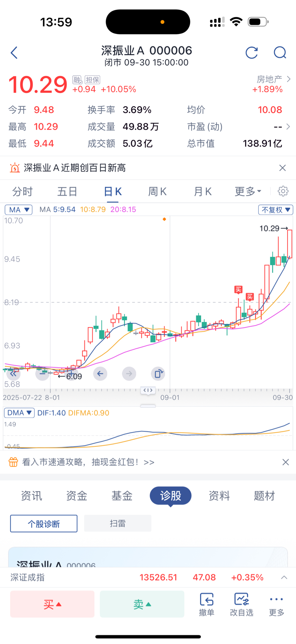This screenshot has height=644, width=296.
Task: Dismiss the 百日新高 alert banner
Action: point(283,168)
